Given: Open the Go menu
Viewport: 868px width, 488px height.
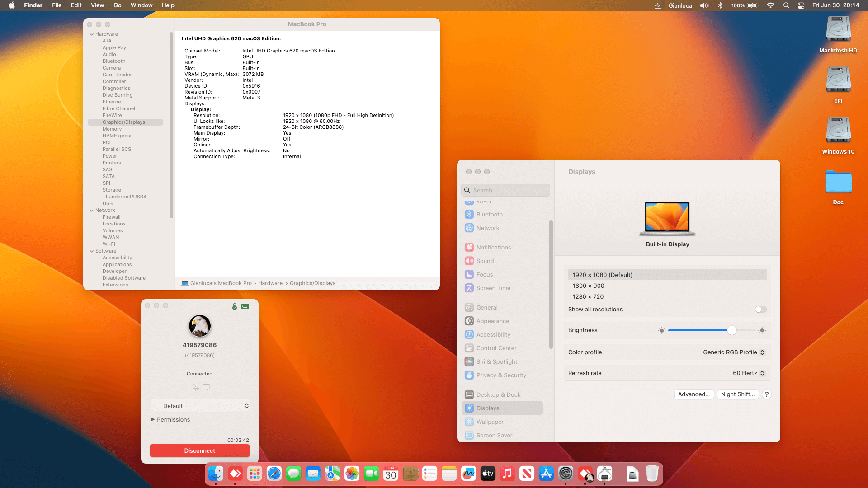Looking at the screenshot, I should (x=117, y=5).
